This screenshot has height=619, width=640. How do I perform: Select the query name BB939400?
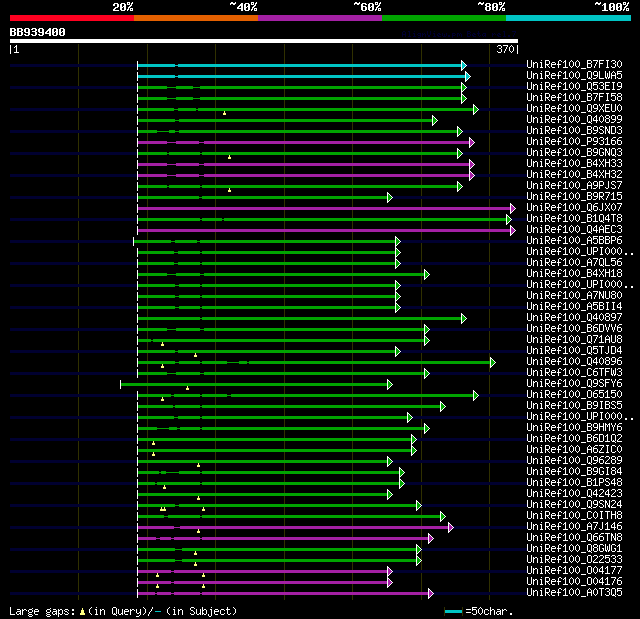pyautogui.click(x=38, y=32)
